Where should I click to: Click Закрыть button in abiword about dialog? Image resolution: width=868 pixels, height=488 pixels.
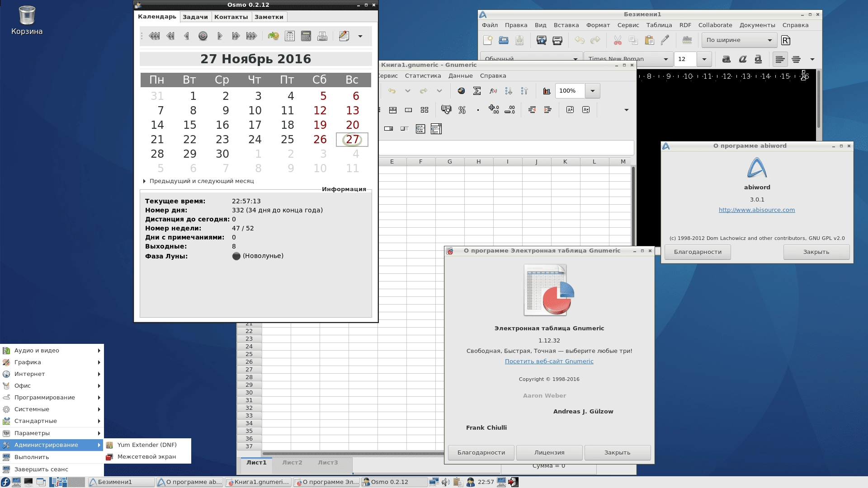(x=816, y=252)
